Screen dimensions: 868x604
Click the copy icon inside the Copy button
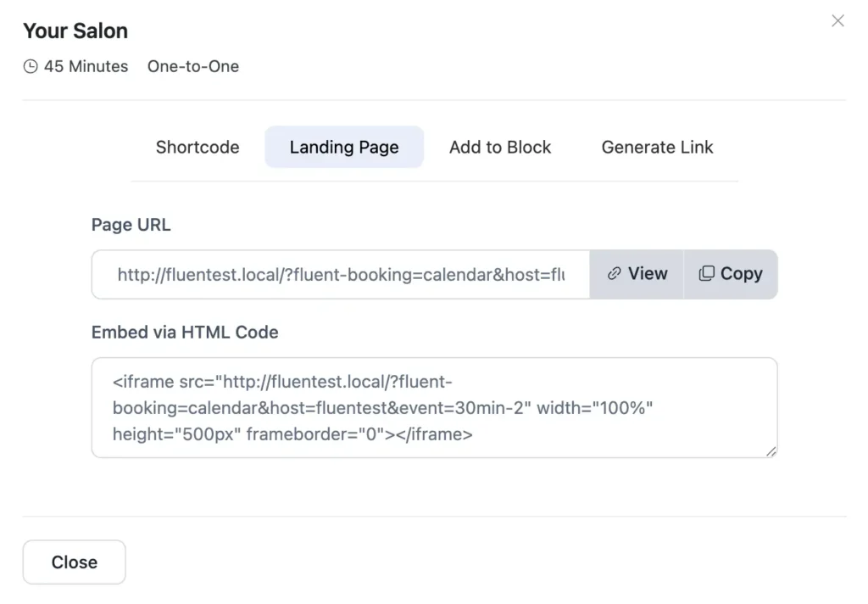tap(708, 273)
